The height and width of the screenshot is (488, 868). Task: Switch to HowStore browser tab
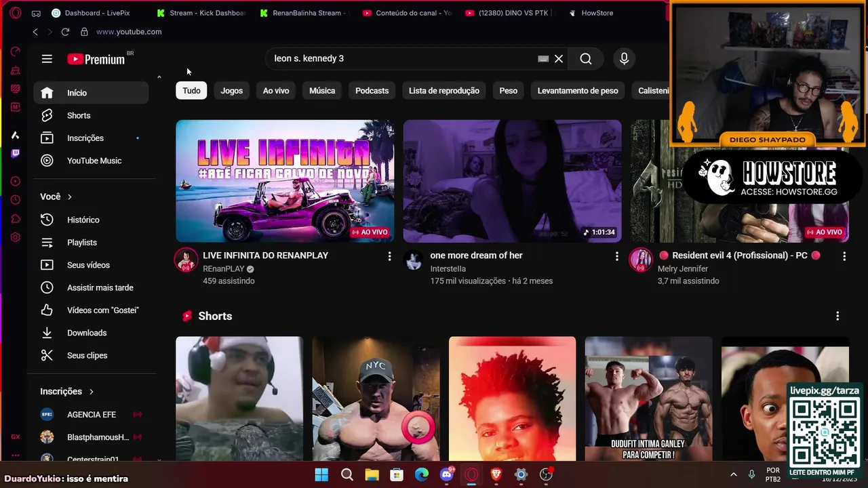click(591, 13)
